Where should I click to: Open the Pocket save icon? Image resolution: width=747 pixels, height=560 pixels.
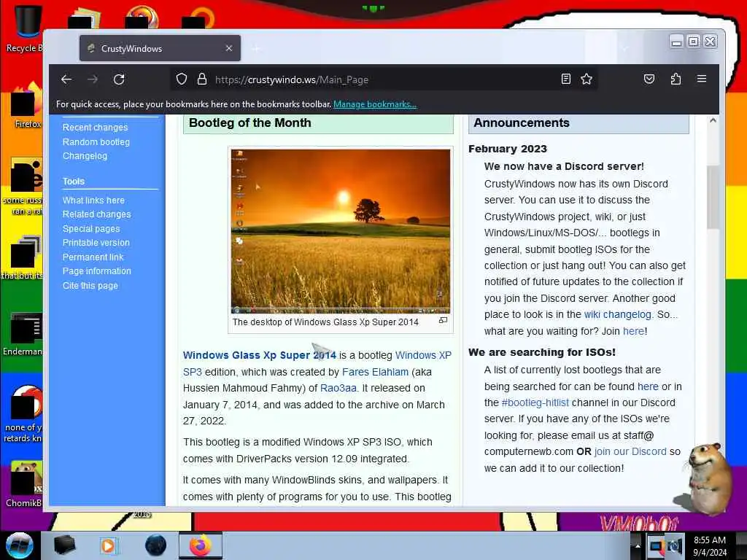point(649,79)
